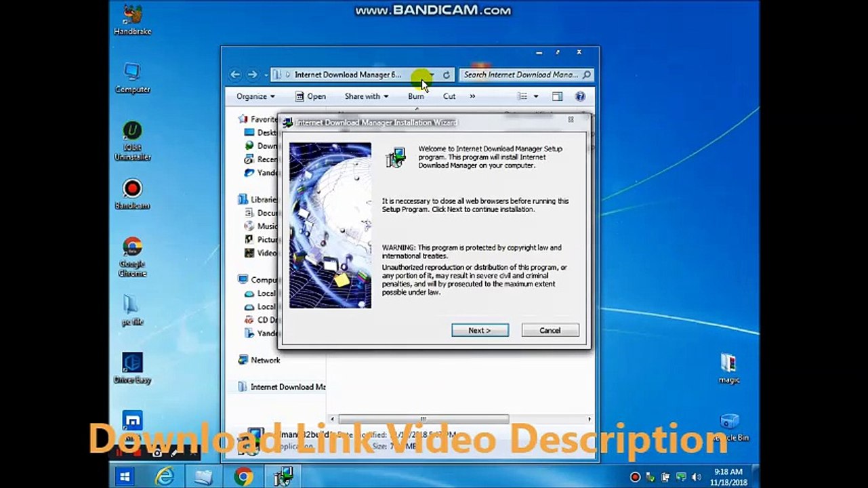Image resolution: width=868 pixels, height=488 pixels.
Task: Close the Installation Wizard with its X button
Action: (x=571, y=120)
